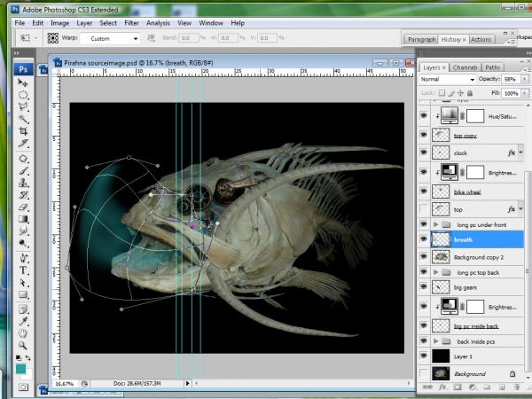Expand the long pc under front group
Viewport: 532px width, 399px height.
[436, 224]
